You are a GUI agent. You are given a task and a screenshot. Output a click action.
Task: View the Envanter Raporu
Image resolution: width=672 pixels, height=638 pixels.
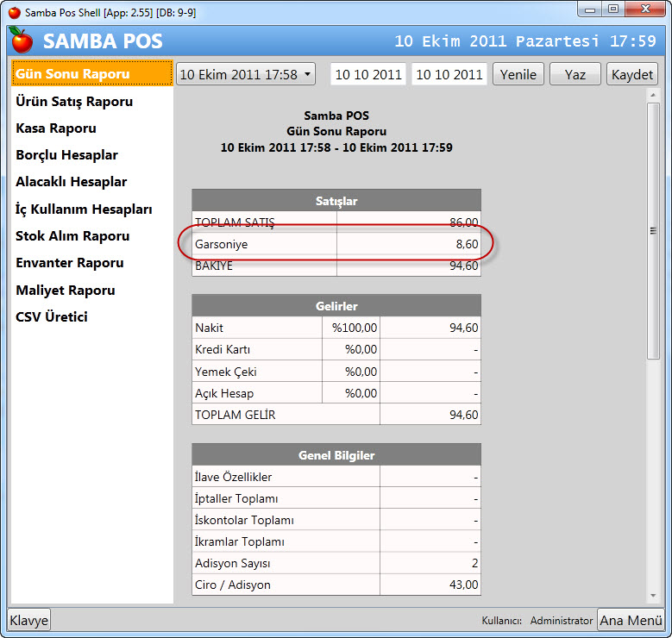[x=69, y=263]
